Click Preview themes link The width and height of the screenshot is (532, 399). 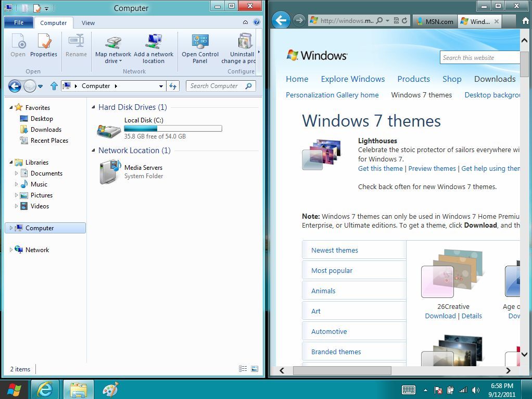point(432,168)
